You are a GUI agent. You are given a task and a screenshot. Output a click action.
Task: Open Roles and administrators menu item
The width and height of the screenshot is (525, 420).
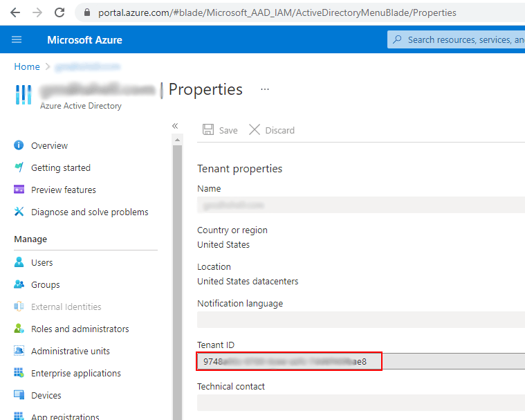click(80, 329)
